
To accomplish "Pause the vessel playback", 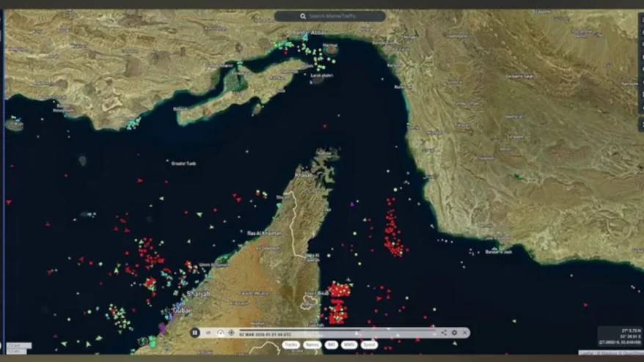I will (x=195, y=333).
